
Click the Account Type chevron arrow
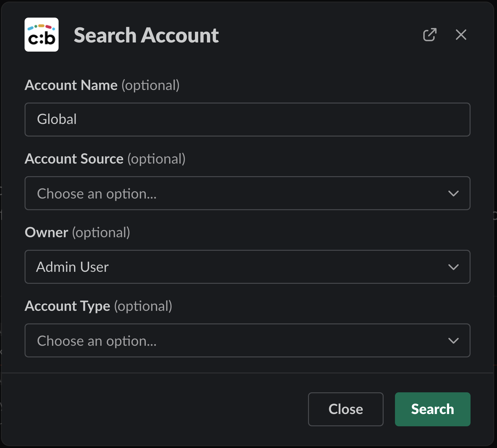point(453,340)
